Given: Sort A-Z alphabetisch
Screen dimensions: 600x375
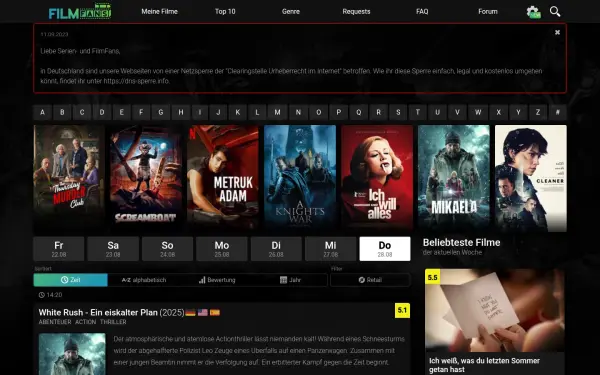Looking at the screenshot, I should [x=144, y=280].
